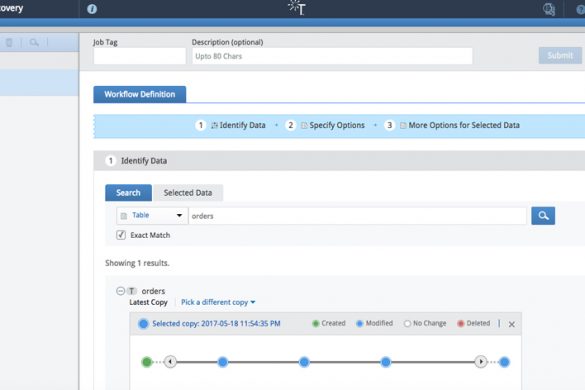Click step 1 Identify Data in wizard
Image resolution: width=585 pixels, height=390 pixels.
pyautogui.click(x=231, y=125)
